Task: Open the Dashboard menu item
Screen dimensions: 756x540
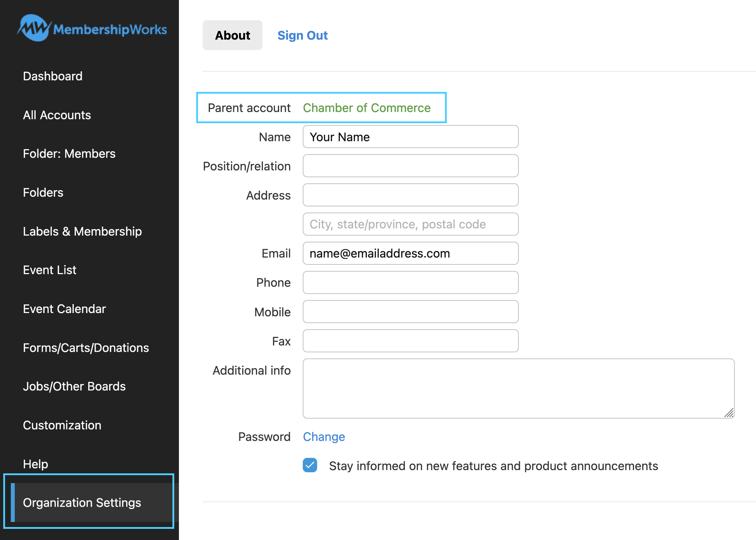Action: point(53,76)
